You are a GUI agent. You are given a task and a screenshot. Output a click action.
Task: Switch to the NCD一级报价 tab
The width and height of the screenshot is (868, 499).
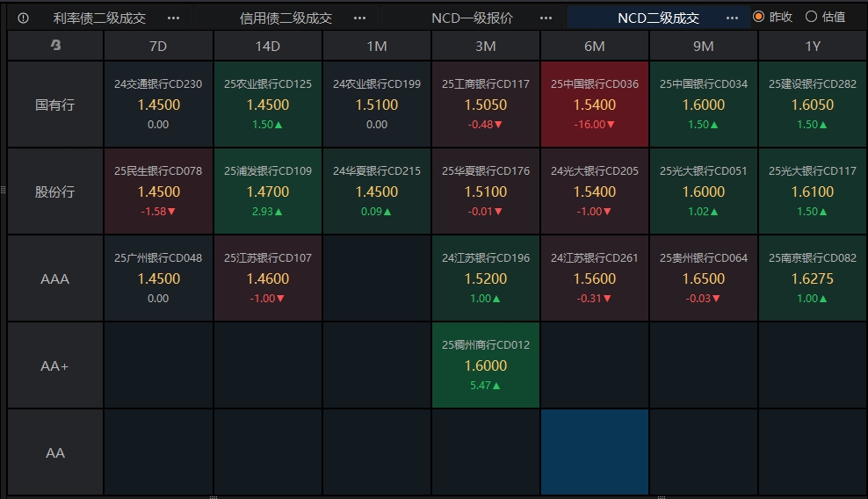(x=472, y=18)
